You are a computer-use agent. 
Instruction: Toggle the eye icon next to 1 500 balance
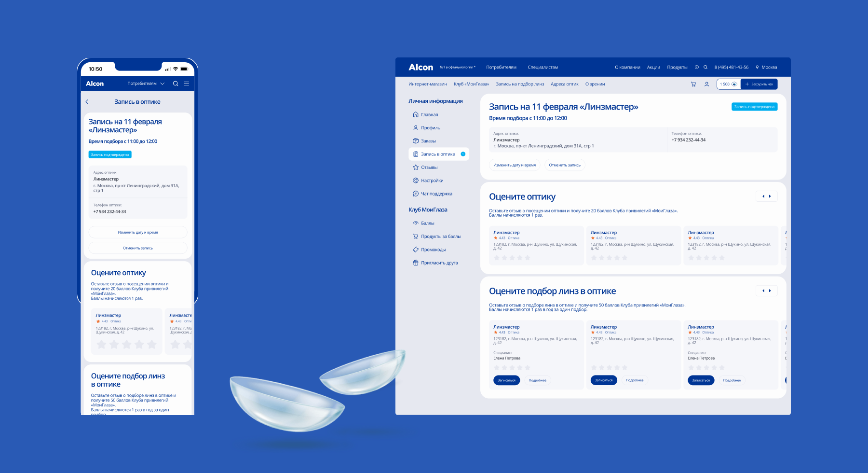[x=734, y=84]
